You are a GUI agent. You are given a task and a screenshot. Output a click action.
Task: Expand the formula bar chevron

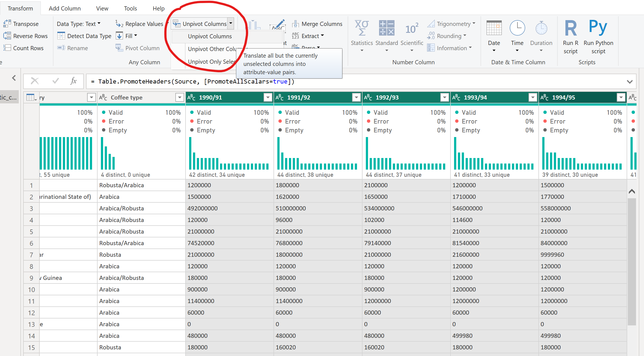pyautogui.click(x=629, y=82)
